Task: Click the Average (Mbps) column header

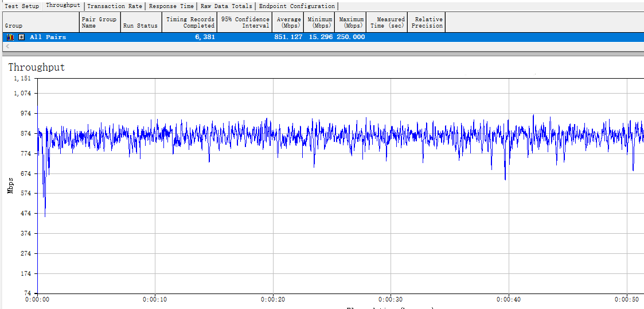Action: pyautogui.click(x=288, y=22)
